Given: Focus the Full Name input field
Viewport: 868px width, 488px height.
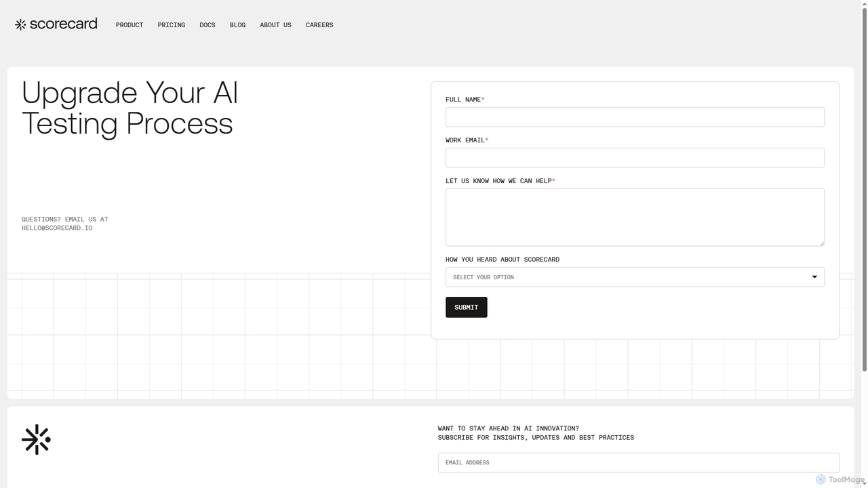Looking at the screenshot, I should pyautogui.click(x=635, y=117).
